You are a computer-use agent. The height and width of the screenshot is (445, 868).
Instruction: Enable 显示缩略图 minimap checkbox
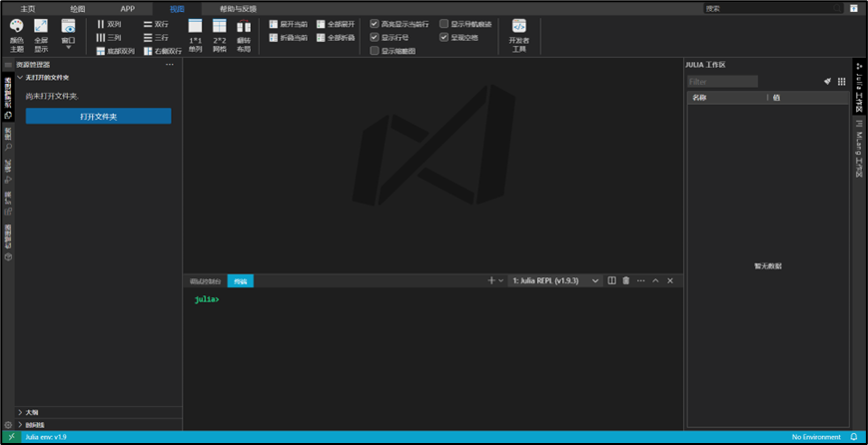point(375,51)
